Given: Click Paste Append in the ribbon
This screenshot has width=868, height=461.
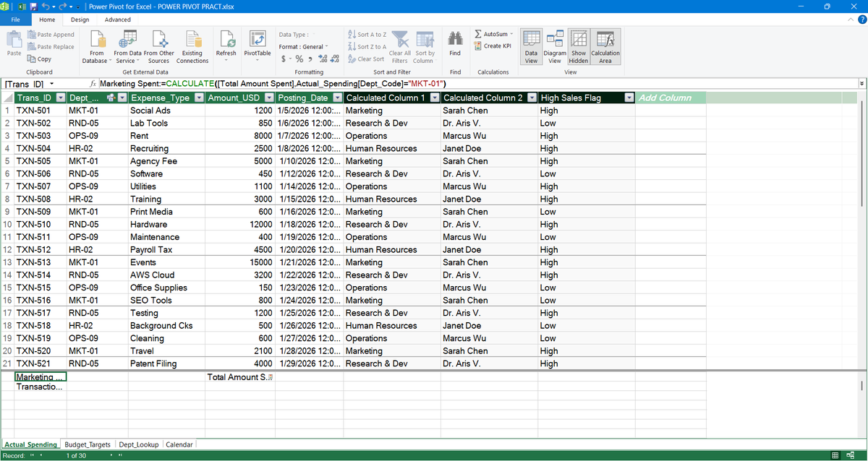Looking at the screenshot, I should [x=51, y=35].
